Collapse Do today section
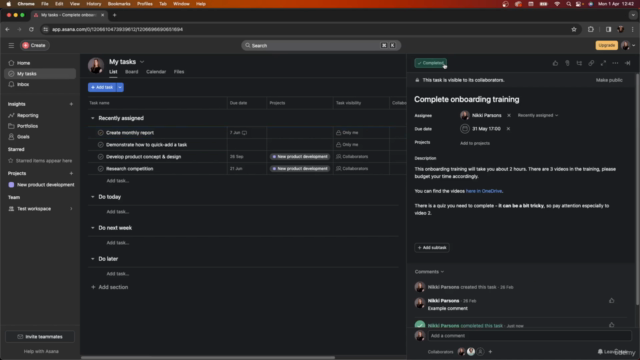Image resolution: width=640 pixels, height=360 pixels. pyautogui.click(x=93, y=197)
